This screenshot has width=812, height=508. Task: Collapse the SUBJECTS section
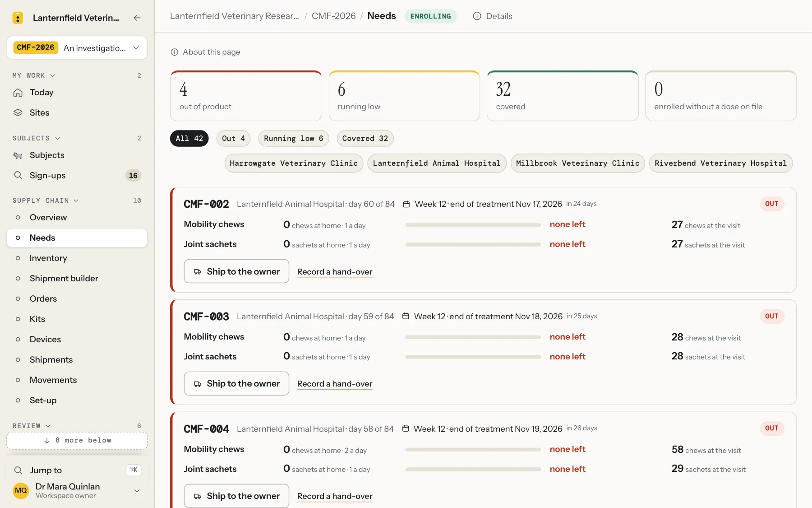click(36, 138)
